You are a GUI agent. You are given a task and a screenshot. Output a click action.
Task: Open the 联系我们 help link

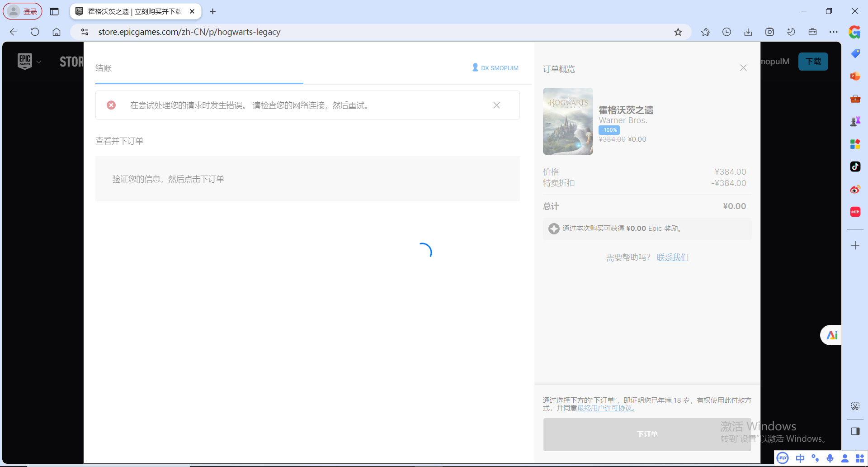click(672, 257)
